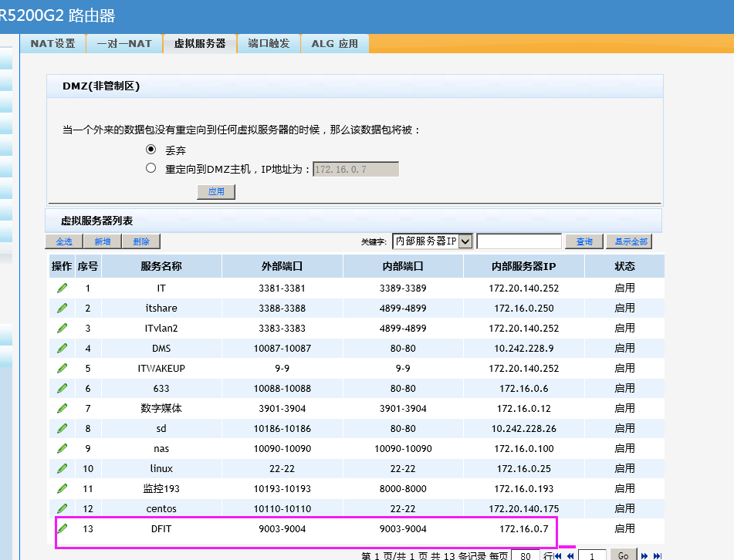The height and width of the screenshot is (560, 734).
Task: Click the 查询 search button
Action: pos(583,241)
